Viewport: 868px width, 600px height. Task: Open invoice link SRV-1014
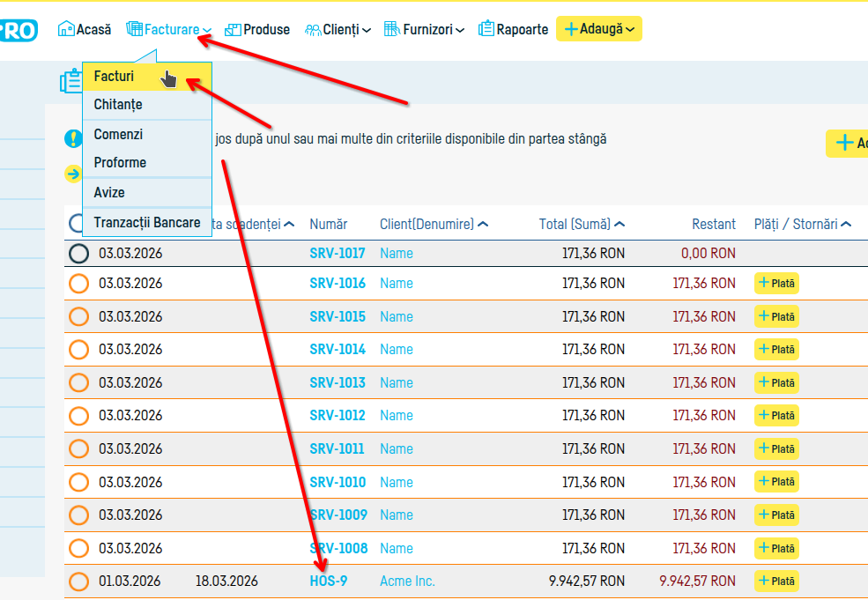(337, 350)
